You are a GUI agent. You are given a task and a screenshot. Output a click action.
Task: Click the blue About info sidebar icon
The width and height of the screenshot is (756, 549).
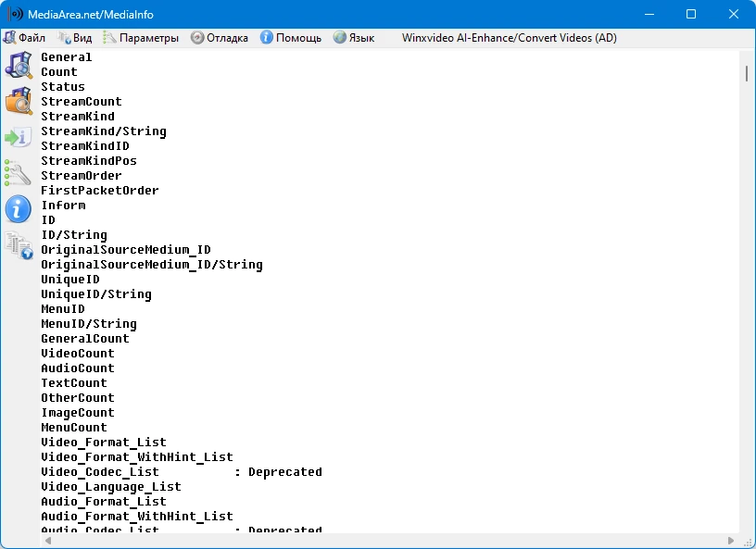[x=19, y=208]
